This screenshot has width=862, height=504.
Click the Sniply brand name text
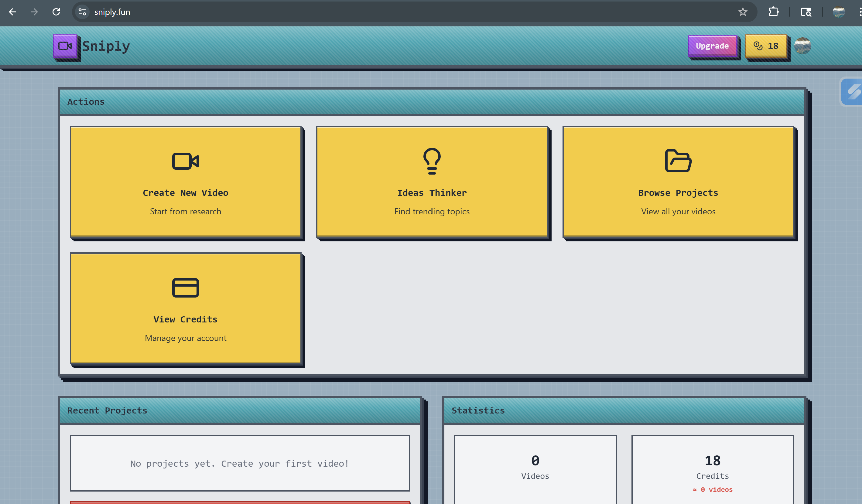point(106,46)
